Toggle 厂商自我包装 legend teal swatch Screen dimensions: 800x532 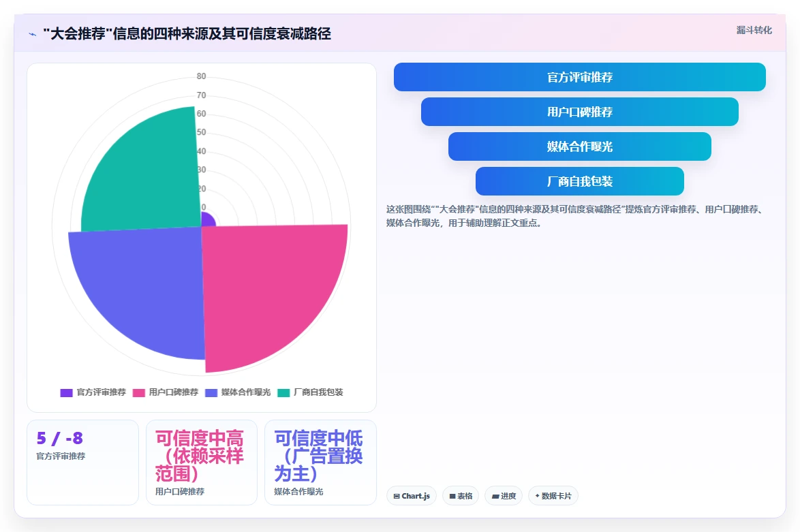[283, 393]
